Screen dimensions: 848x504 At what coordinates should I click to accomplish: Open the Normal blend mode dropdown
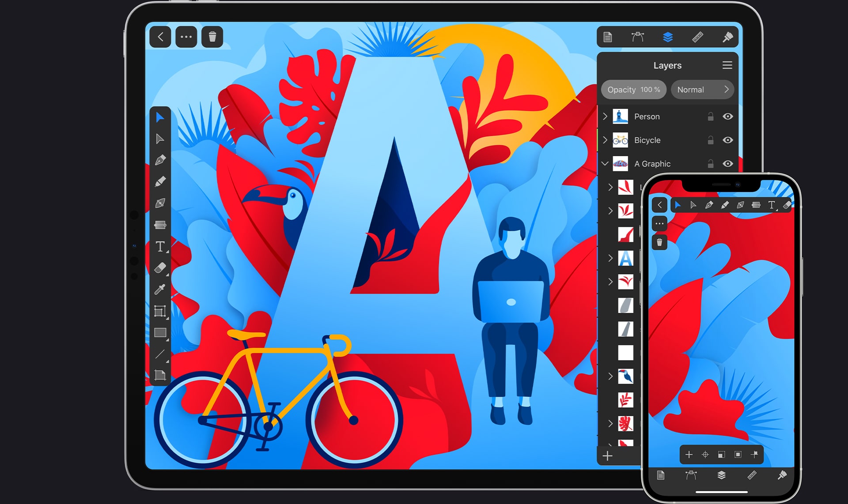coord(703,90)
